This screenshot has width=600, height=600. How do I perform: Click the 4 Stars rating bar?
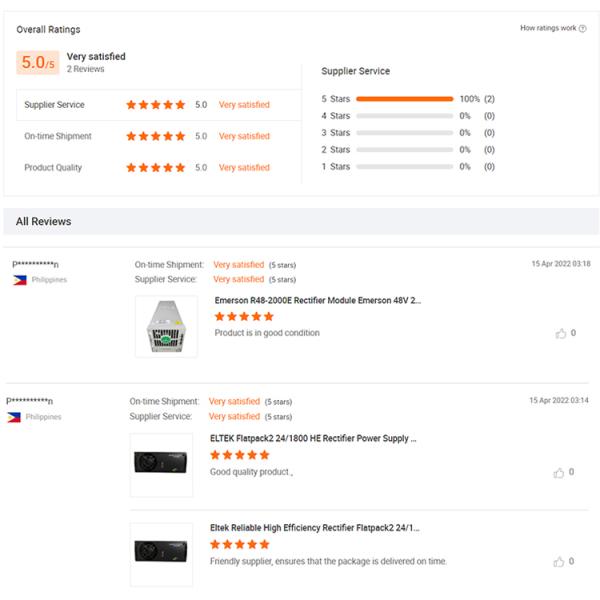(x=404, y=116)
